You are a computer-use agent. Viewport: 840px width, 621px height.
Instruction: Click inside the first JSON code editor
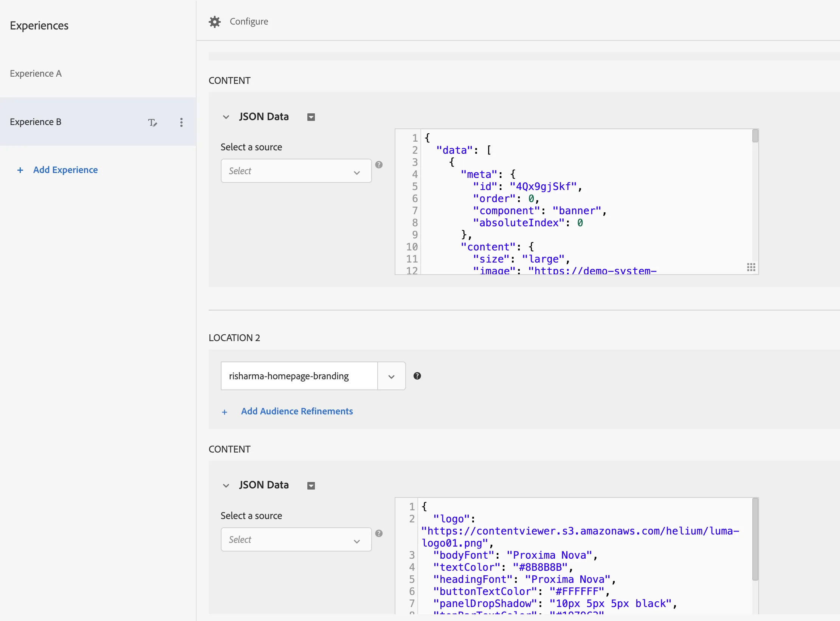tap(577, 202)
